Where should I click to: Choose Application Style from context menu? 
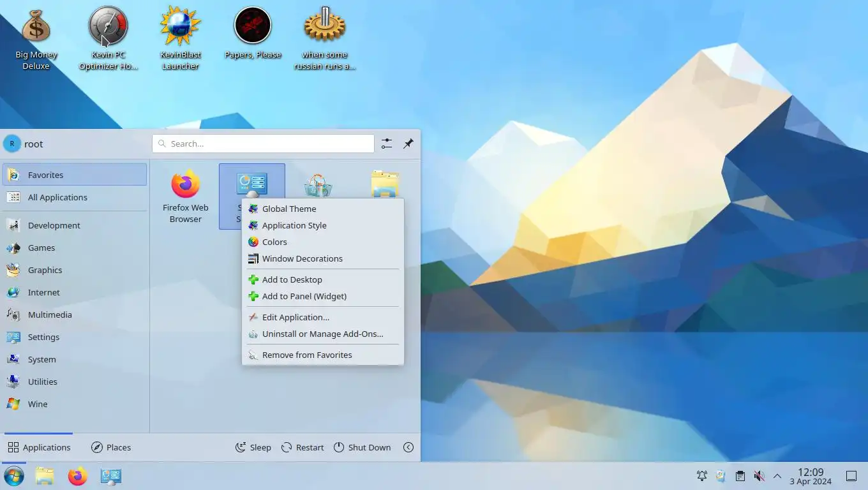[x=322, y=225]
